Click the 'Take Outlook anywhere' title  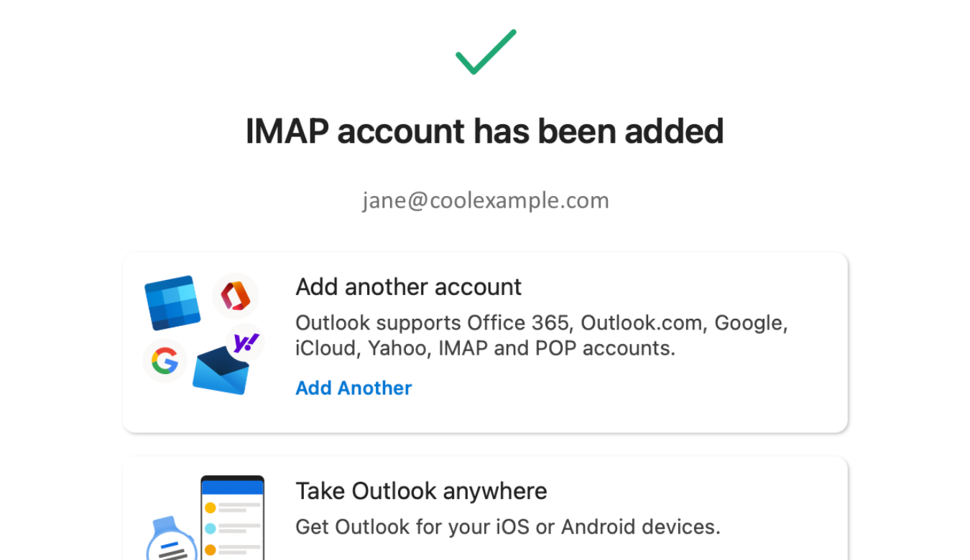pos(421,491)
